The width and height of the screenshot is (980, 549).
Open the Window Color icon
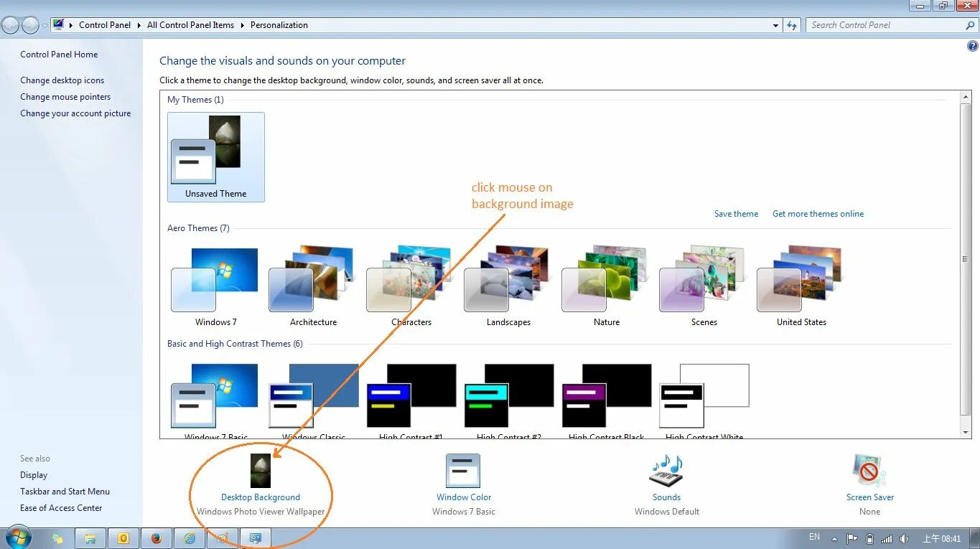coord(463,471)
